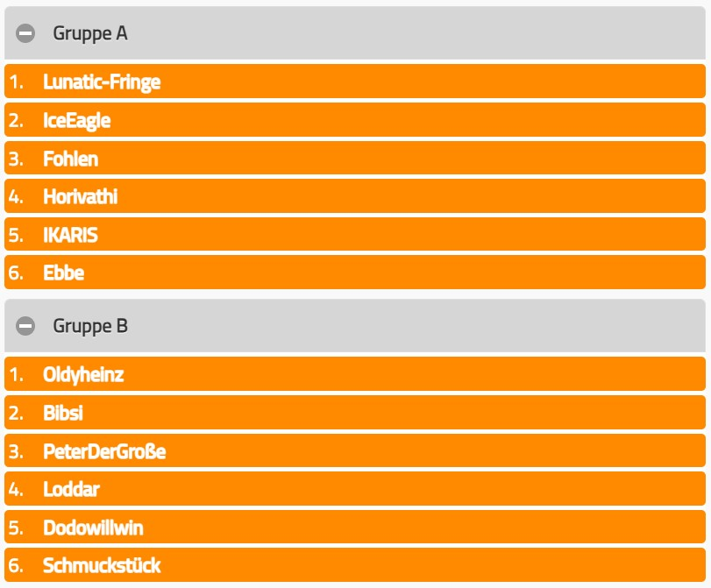Click on player Horivathi

(x=81, y=197)
